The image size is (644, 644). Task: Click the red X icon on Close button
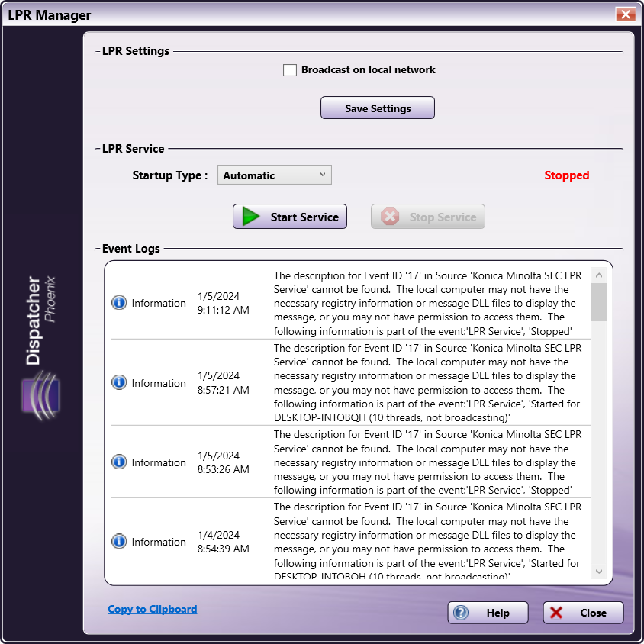(x=556, y=613)
